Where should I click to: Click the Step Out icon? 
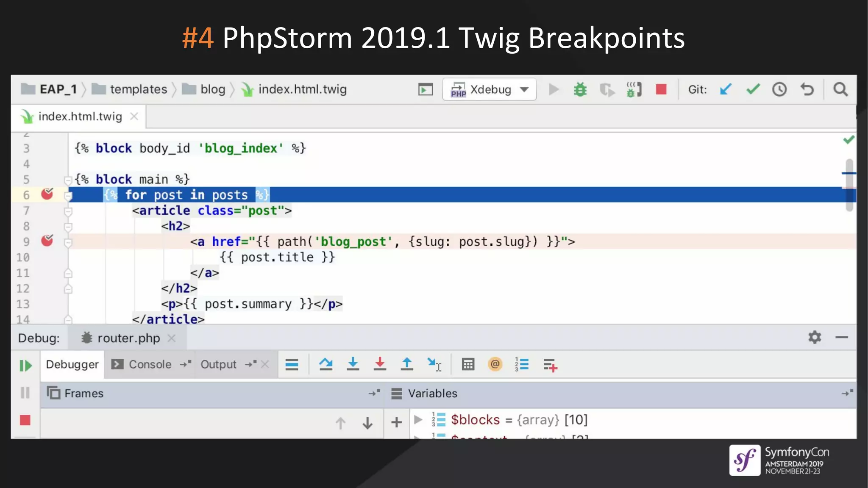click(x=407, y=364)
